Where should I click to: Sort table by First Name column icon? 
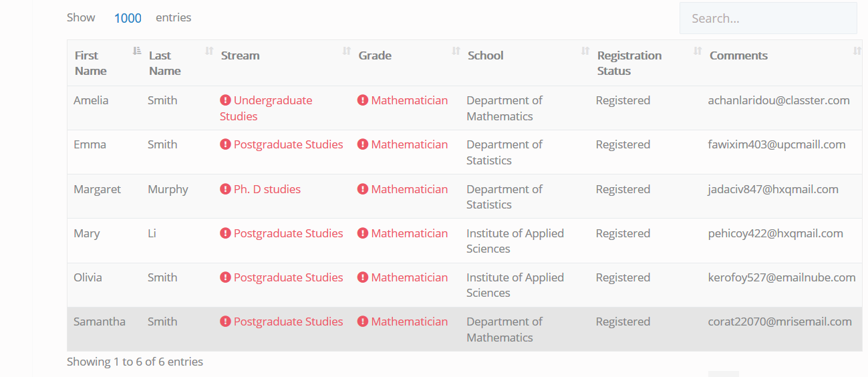coord(137,51)
